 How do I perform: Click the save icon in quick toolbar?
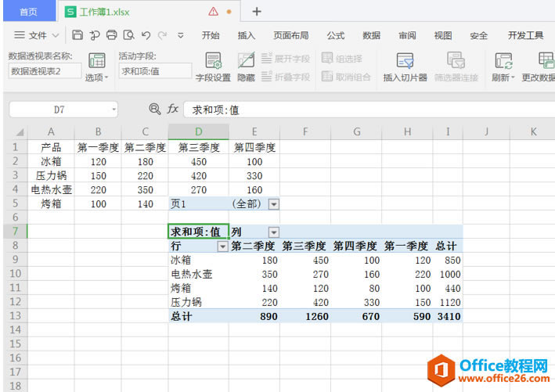click(x=77, y=35)
